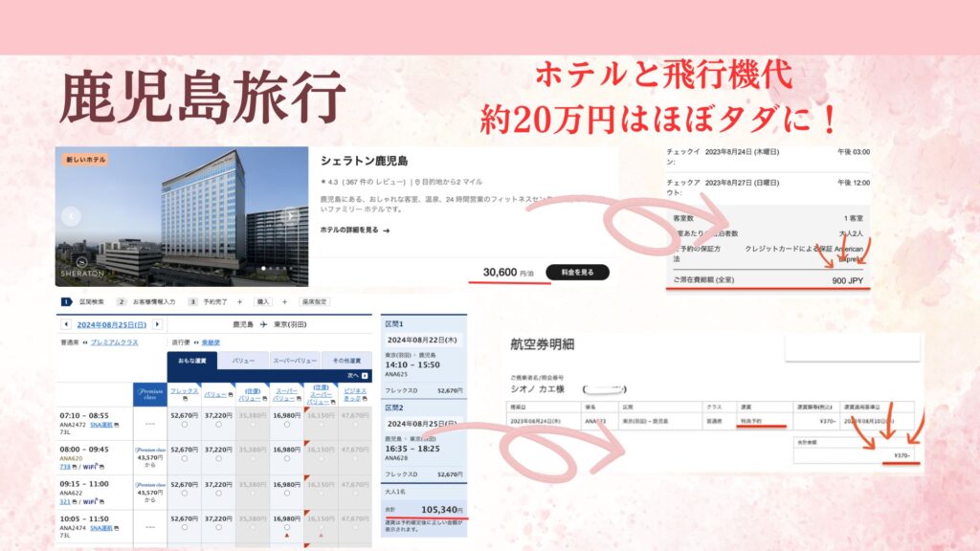Click the 鹿児島旅行 title

click(203, 97)
